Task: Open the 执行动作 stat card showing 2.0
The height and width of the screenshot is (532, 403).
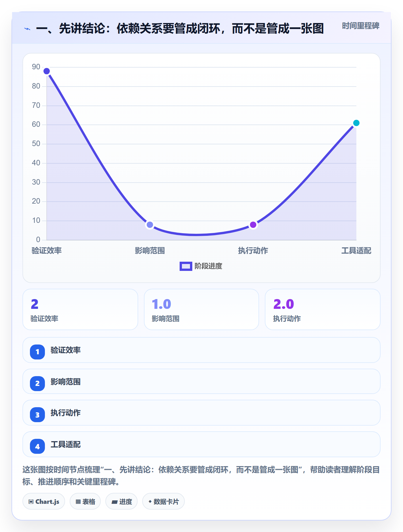Action: (x=323, y=309)
